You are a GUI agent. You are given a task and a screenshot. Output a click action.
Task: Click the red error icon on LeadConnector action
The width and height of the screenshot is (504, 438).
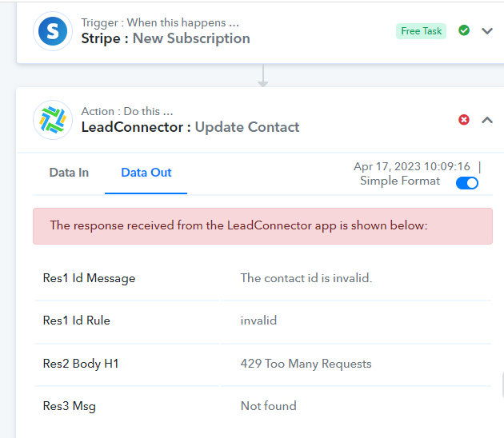click(464, 120)
